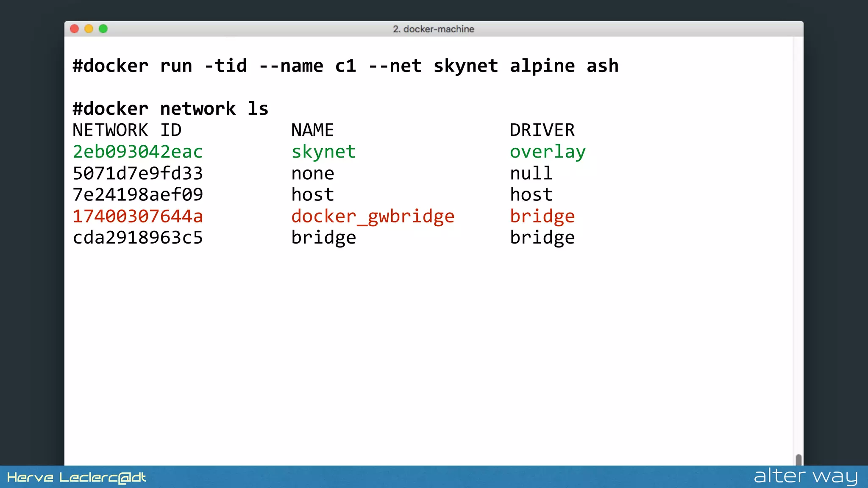868x488 pixels.
Task: Click the 'null' driver value
Action: (531, 173)
